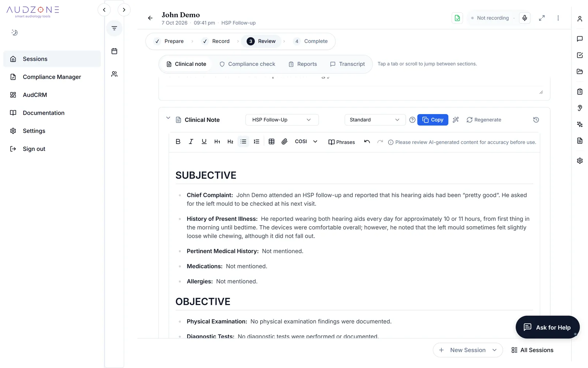Attach a file with paperclip icon
Image resolution: width=588 pixels, height=368 pixels.
pos(284,142)
